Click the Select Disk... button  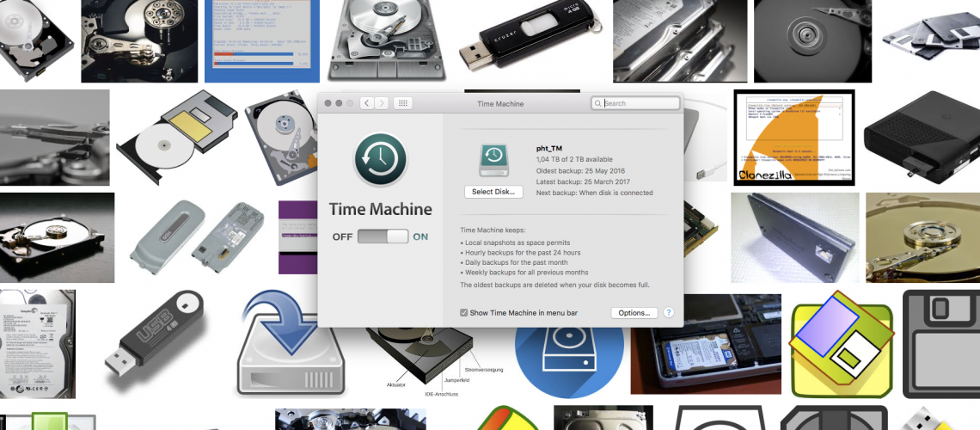493,192
